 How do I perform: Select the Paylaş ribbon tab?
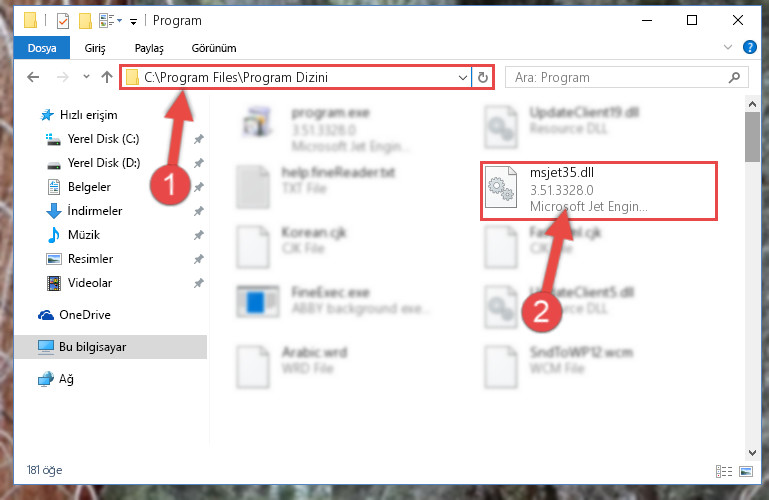[149, 48]
